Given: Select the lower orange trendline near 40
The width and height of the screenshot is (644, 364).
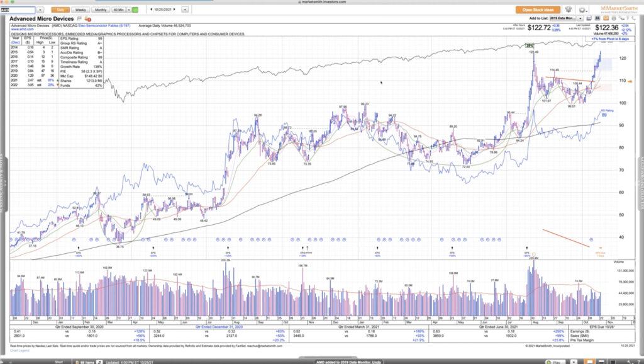Looking at the screenshot, I should coord(566,238).
